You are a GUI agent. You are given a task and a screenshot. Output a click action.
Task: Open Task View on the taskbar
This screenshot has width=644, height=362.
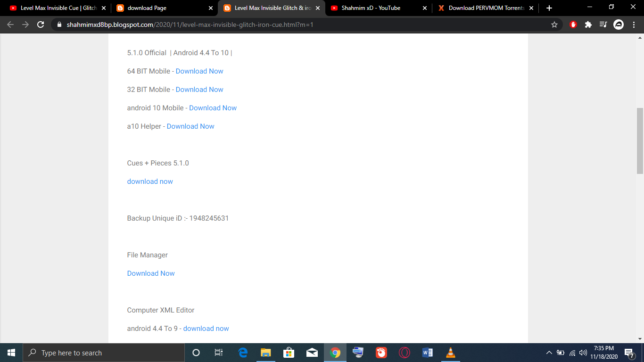219,353
